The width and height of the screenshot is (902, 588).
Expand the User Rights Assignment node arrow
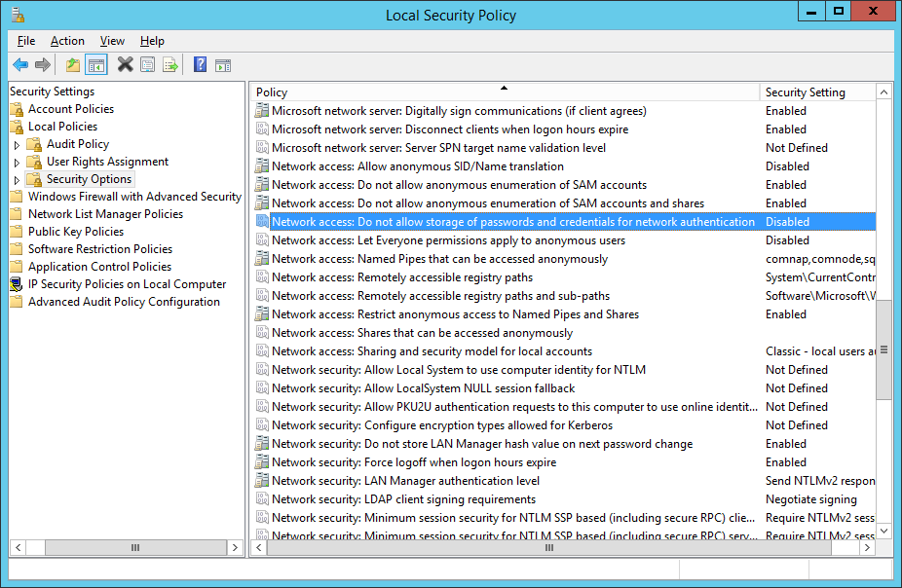pos(17,163)
